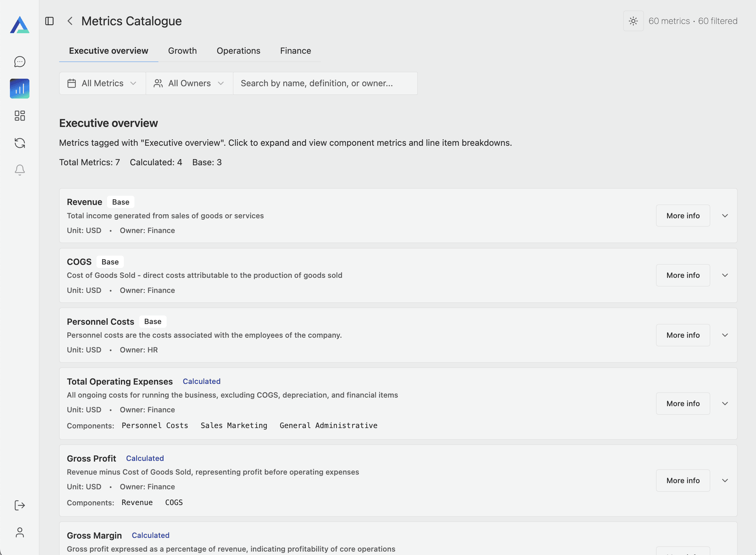
Task: Click the logout icon in sidebar
Action: (x=20, y=505)
